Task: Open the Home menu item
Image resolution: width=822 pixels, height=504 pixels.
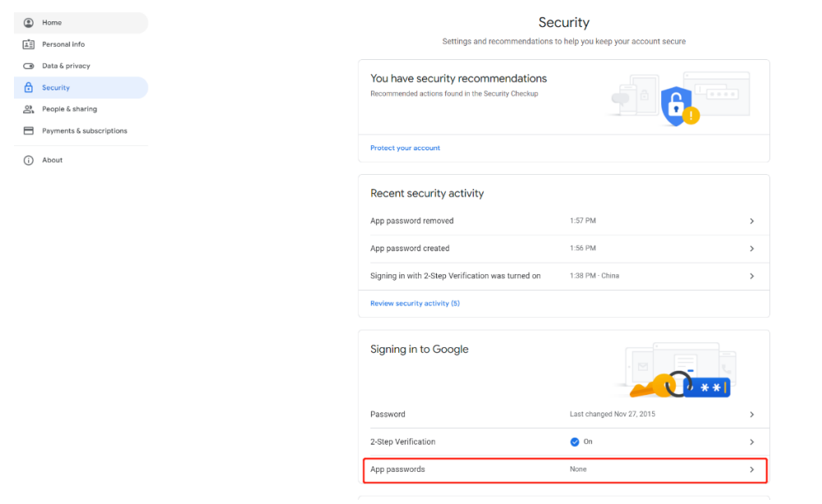Action: [x=80, y=22]
